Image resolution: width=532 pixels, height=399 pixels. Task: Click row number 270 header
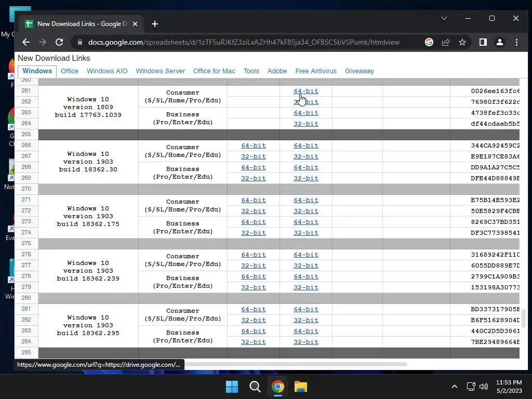pyautogui.click(x=26, y=189)
